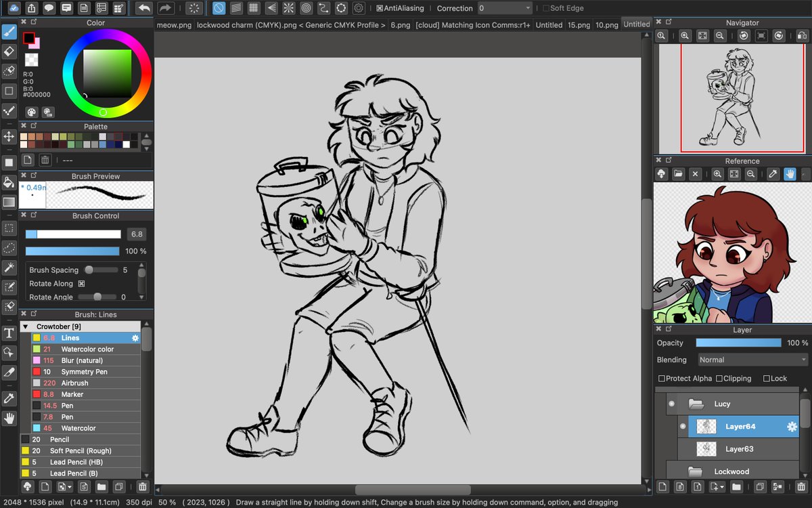812x508 pixels.
Task: Switch to the 6.png tab
Action: (x=401, y=24)
